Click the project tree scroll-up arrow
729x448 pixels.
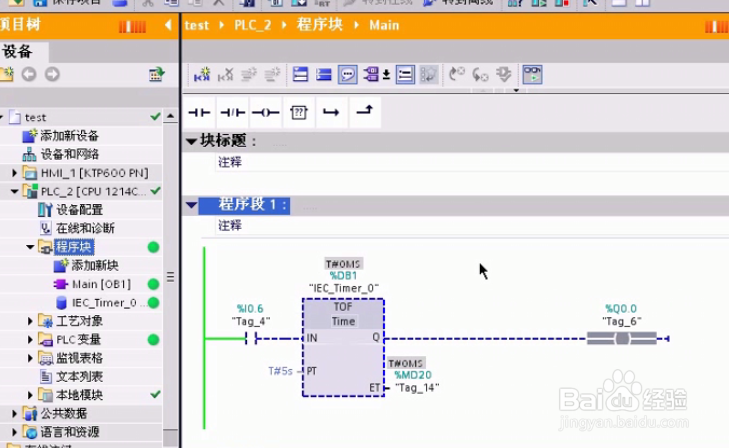pos(171,116)
